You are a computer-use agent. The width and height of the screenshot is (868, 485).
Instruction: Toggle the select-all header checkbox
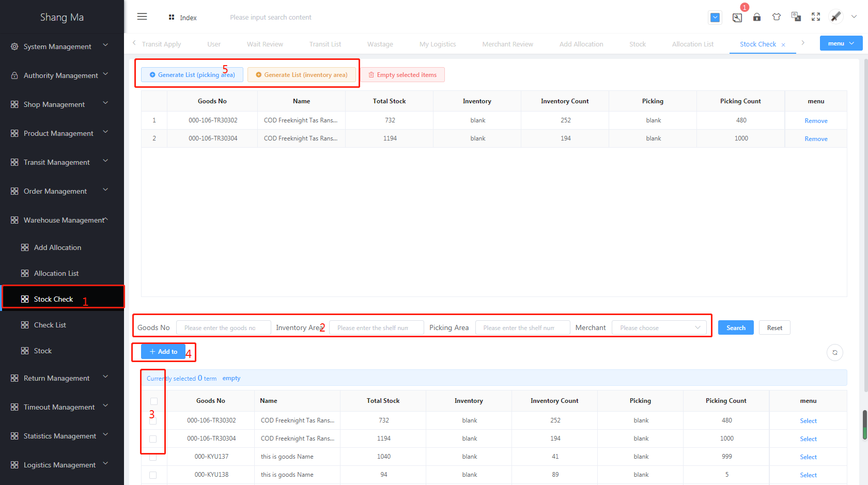(154, 401)
